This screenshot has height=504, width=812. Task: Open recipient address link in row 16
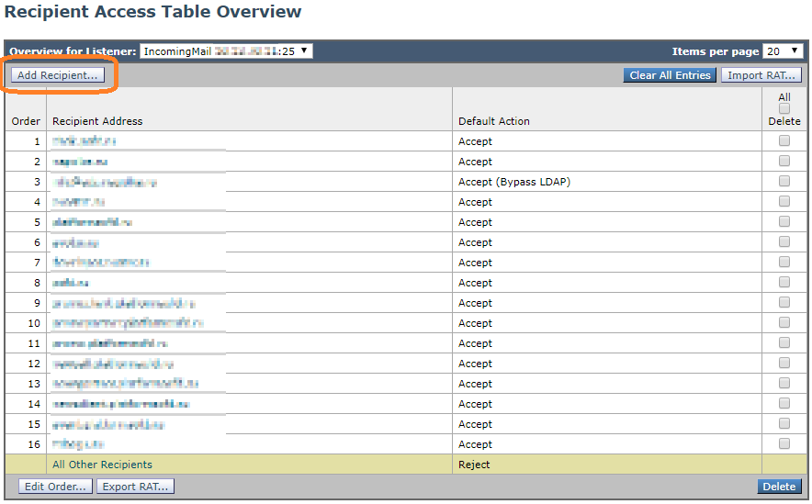[x=78, y=444]
